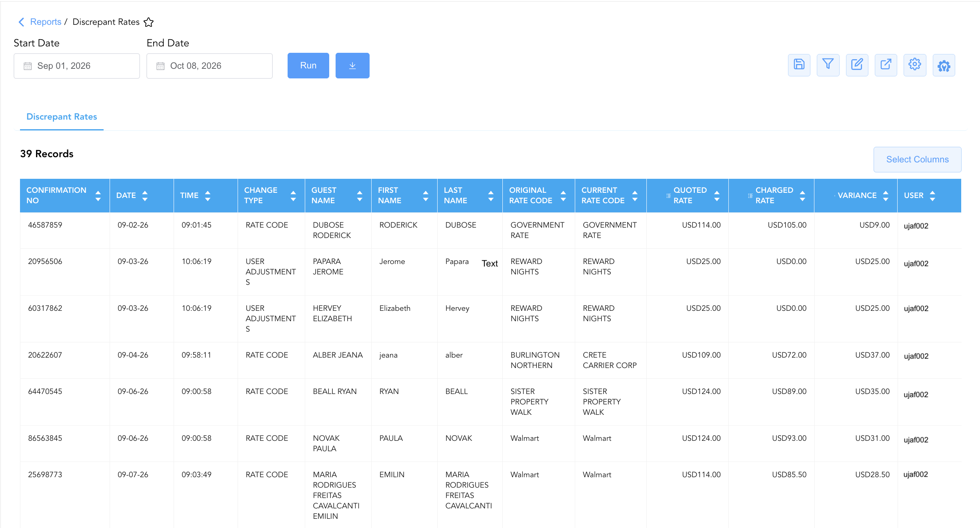Image resolution: width=980 pixels, height=528 pixels.
Task: Click the 39 Records count label
Action: [x=47, y=154]
